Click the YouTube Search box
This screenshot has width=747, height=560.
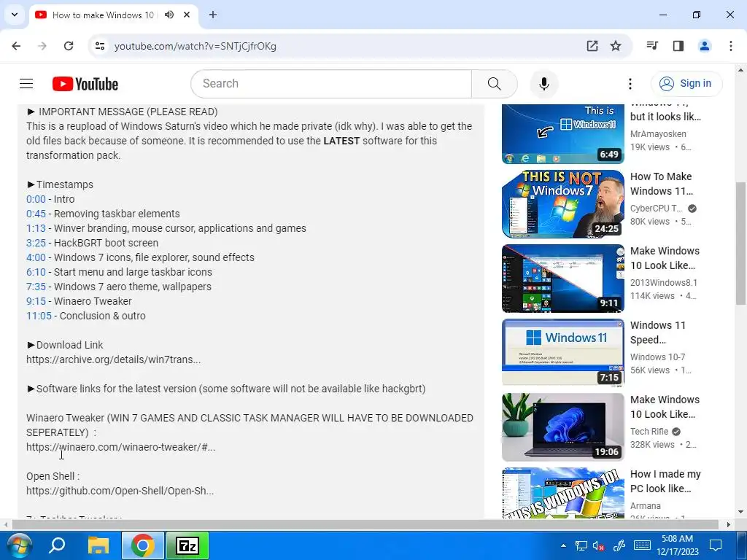tap(331, 84)
